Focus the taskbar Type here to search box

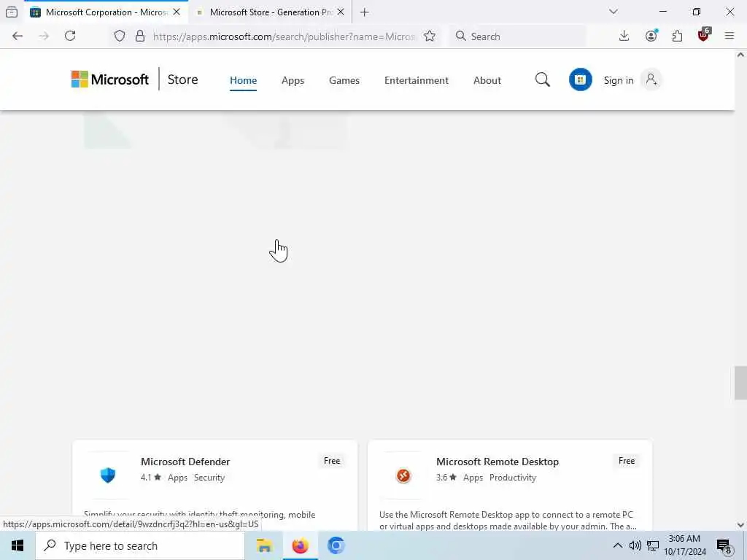pos(140,545)
